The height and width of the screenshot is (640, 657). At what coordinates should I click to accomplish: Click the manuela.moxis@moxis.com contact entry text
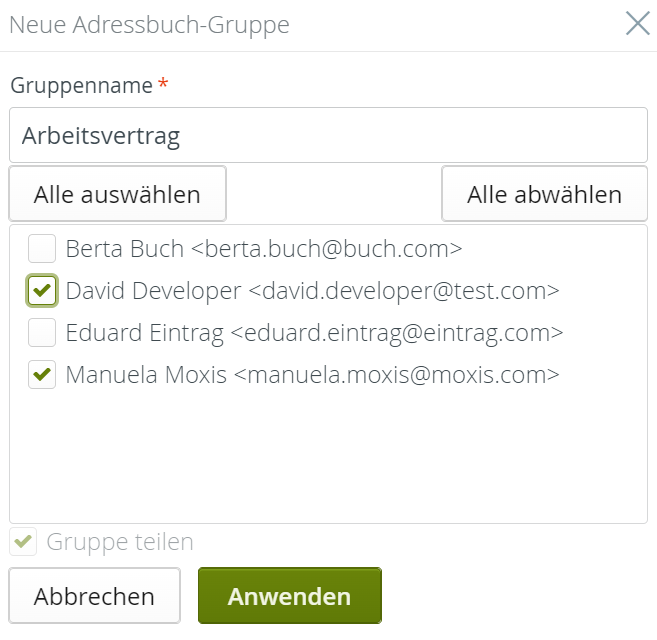pyautogui.click(x=311, y=375)
